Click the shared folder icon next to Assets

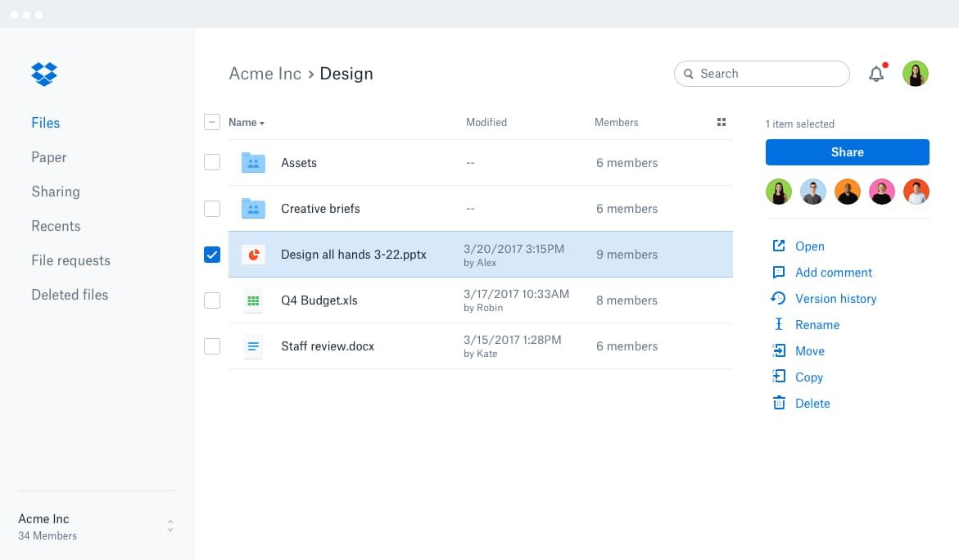253,162
